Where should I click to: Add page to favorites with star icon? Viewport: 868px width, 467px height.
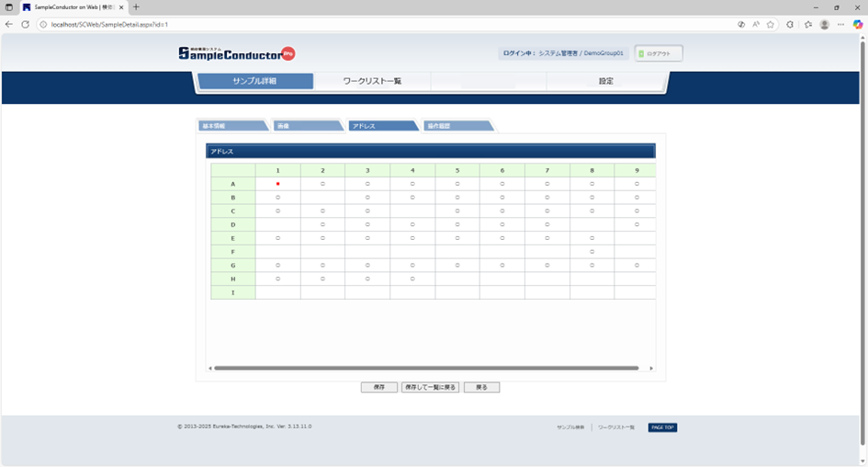tap(771, 24)
